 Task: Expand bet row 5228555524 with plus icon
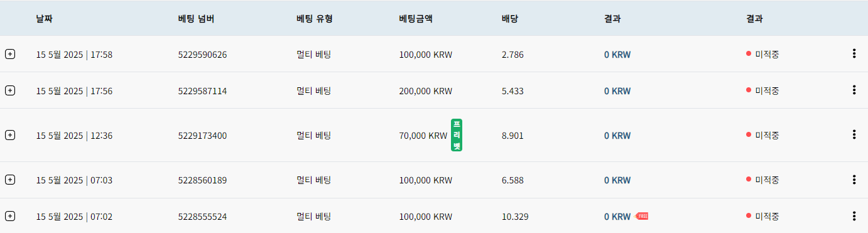[10, 216]
